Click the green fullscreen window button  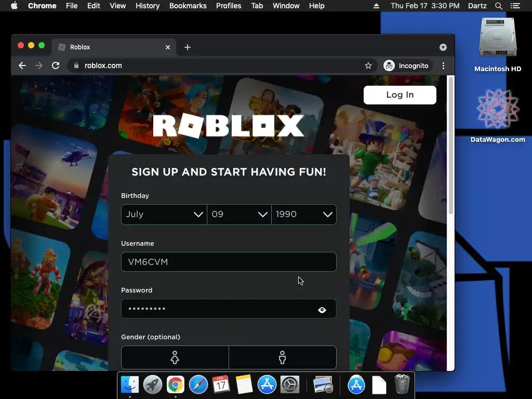[42, 46]
